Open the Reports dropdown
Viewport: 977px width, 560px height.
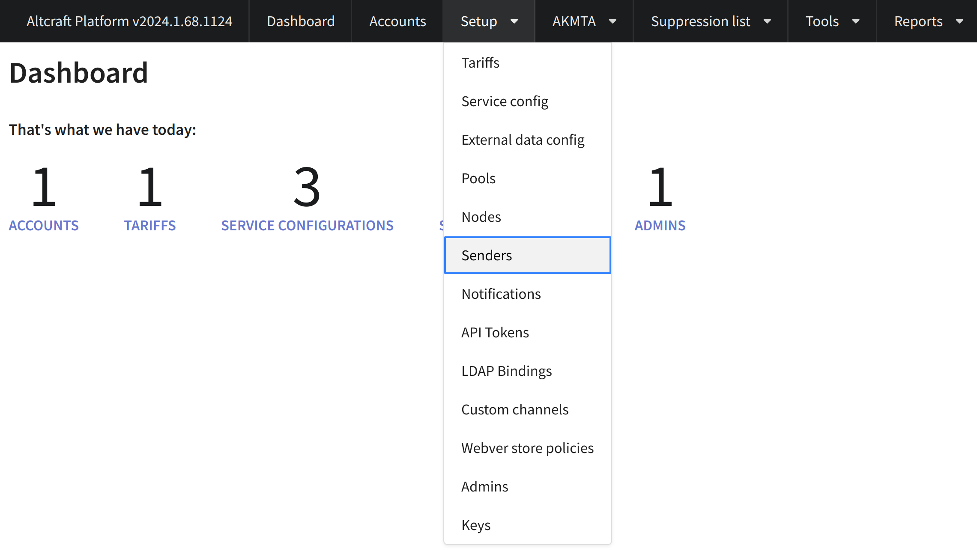tap(927, 21)
